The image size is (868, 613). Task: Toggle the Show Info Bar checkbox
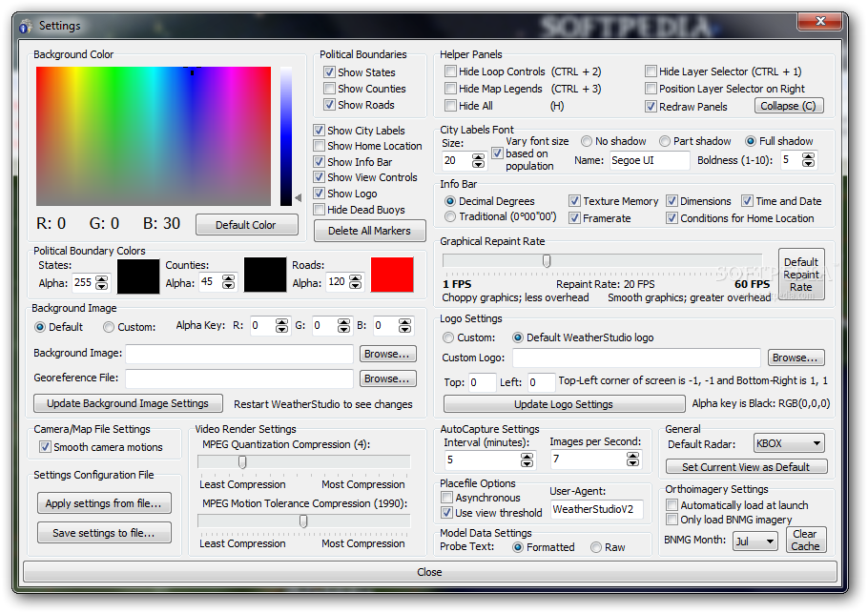pyautogui.click(x=319, y=162)
